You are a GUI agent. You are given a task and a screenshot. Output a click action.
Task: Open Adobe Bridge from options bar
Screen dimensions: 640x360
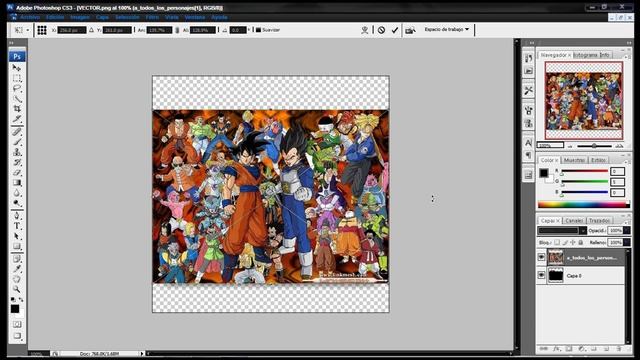tap(411, 30)
